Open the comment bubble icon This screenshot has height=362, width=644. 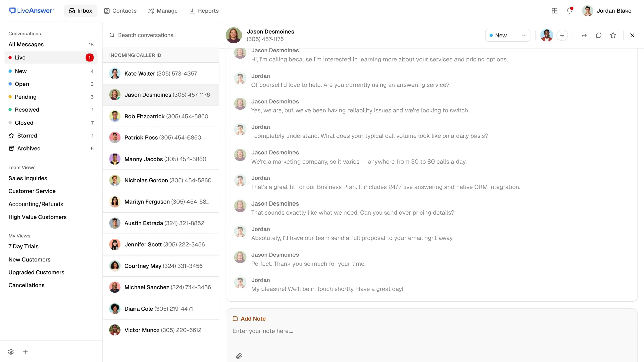tap(598, 35)
